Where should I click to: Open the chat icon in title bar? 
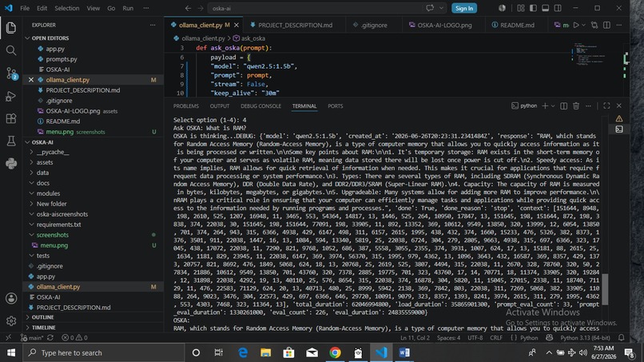(430, 8)
